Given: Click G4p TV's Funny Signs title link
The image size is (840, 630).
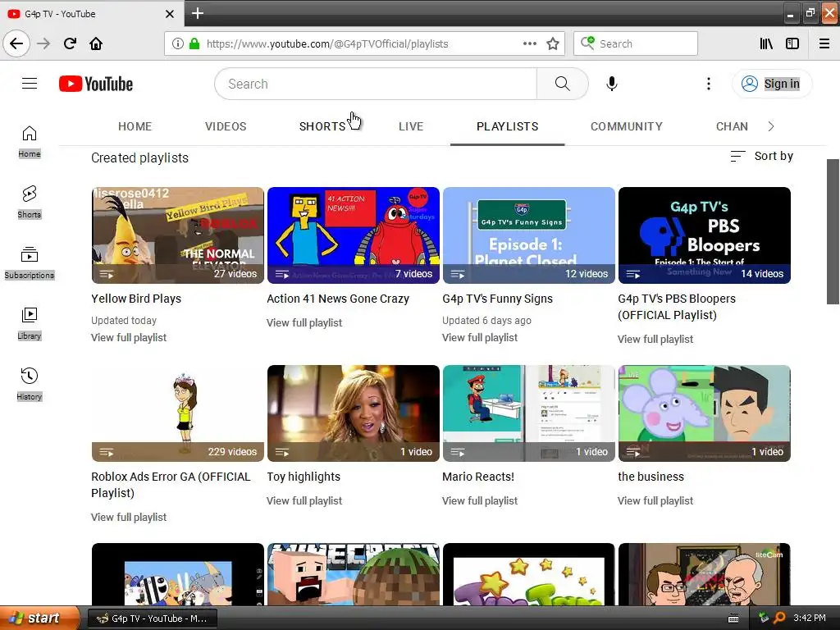Looking at the screenshot, I should (497, 299).
